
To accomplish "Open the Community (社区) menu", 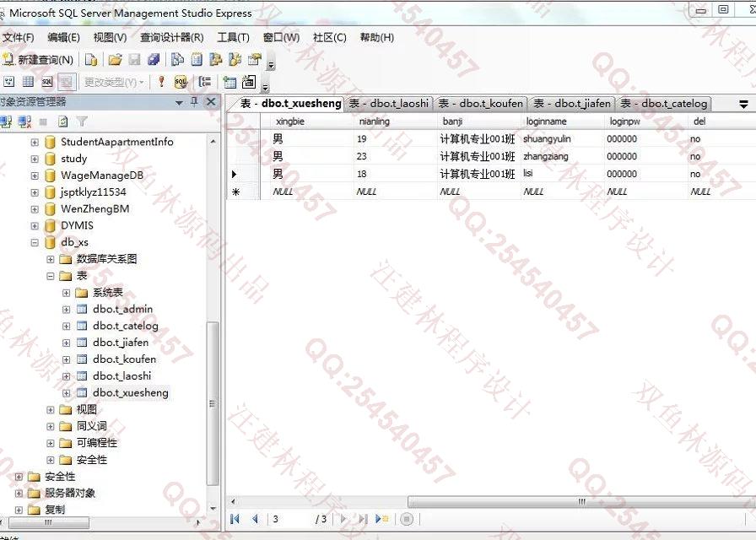I will click(329, 38).
